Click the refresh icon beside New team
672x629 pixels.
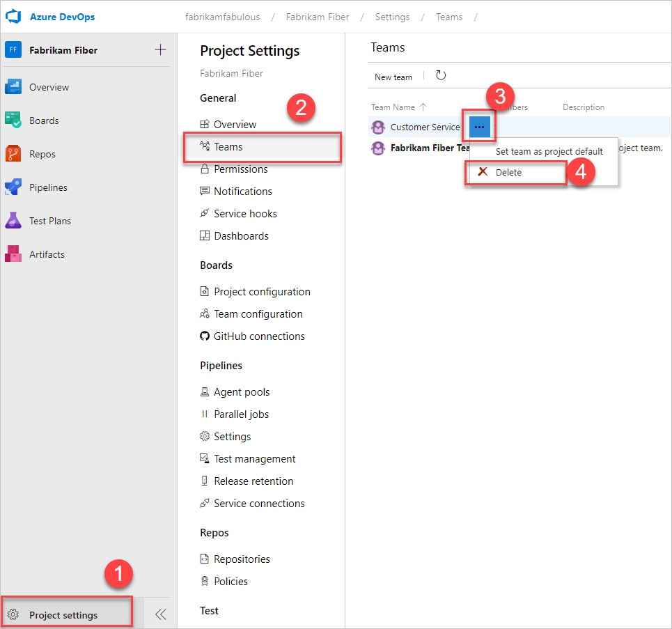[441, 75]
